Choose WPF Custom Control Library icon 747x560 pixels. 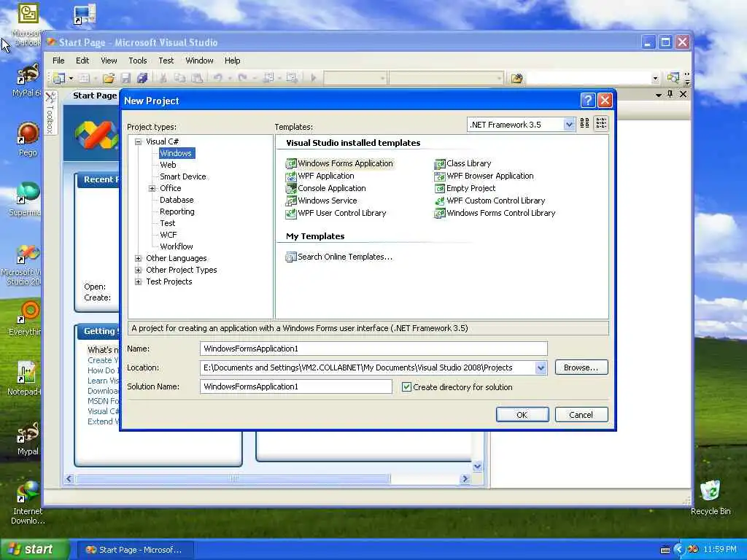[439, 201]
